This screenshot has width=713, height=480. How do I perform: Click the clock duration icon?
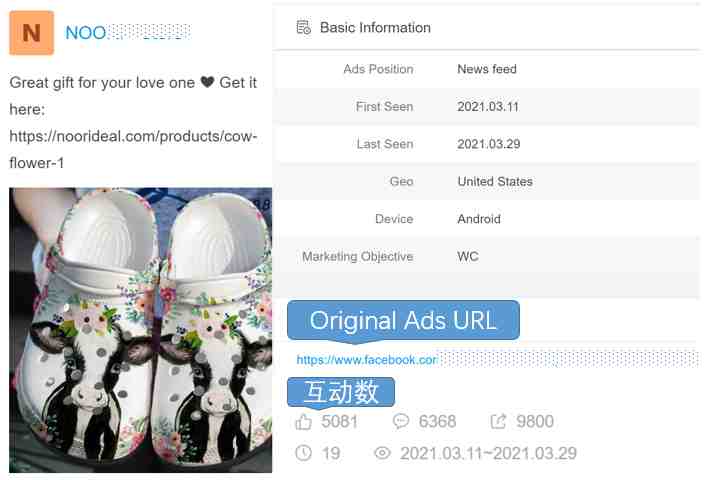pyautogui.click(x=303, y=453)
